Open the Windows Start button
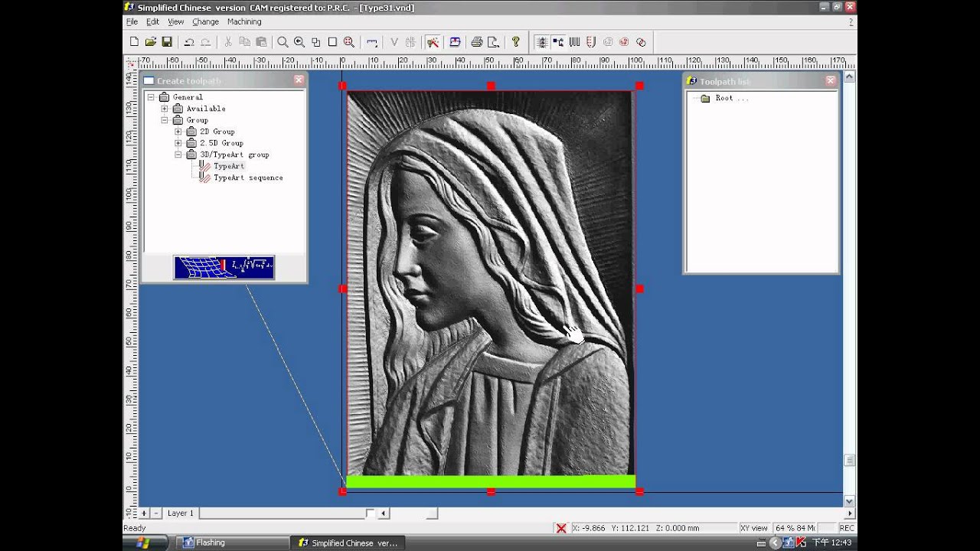This screenshot has height=551, width=980. 147,543
